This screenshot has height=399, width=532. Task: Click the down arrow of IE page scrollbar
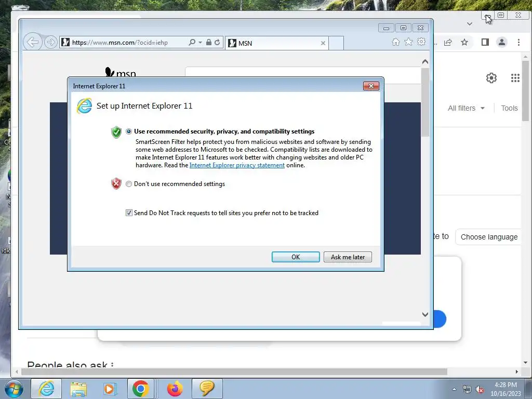[x=425, y=314]
